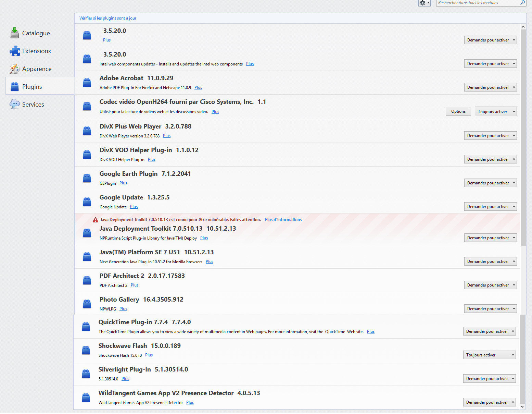Image resolution: width=532 pixels, height=414 pixels.
Task: Select the Plugins lego brick sidebar icon
Action: point(15,87)
